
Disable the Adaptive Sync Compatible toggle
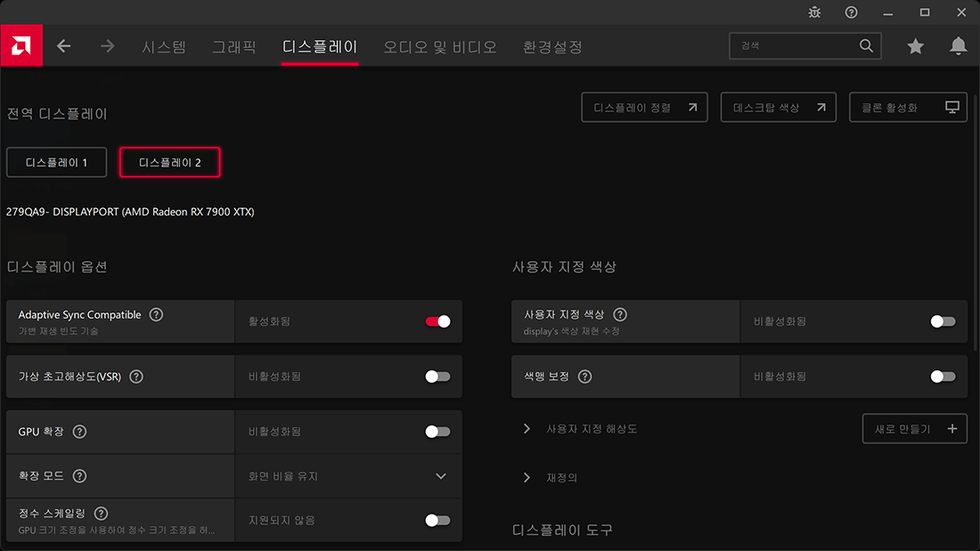437,321
